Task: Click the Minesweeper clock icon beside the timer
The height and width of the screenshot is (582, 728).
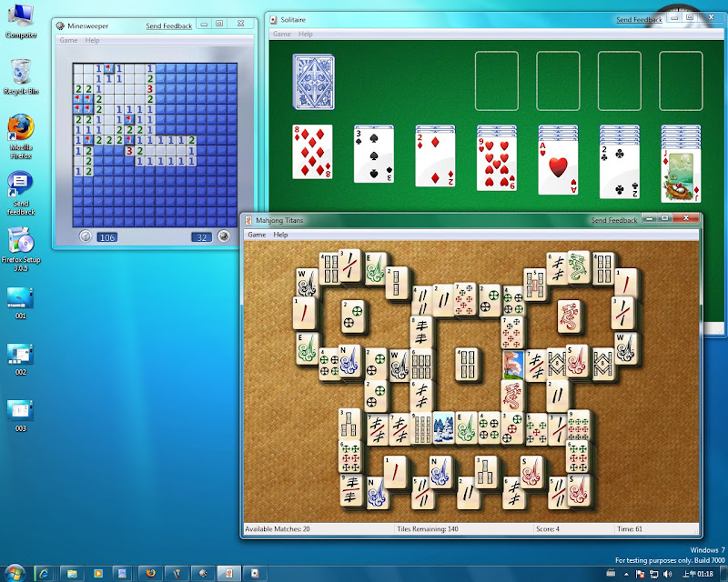Action: pos(85,236)
